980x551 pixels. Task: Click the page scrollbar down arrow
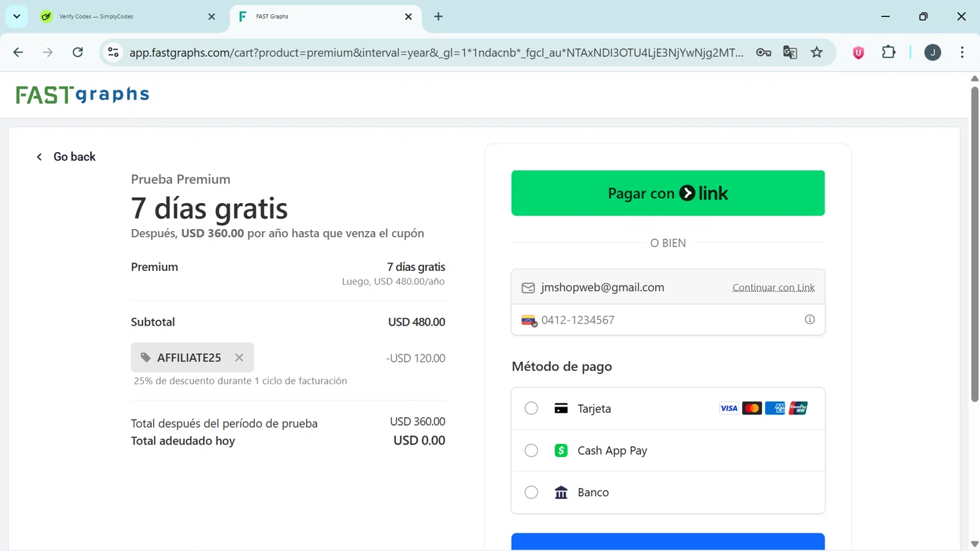(x=974, y=544)
